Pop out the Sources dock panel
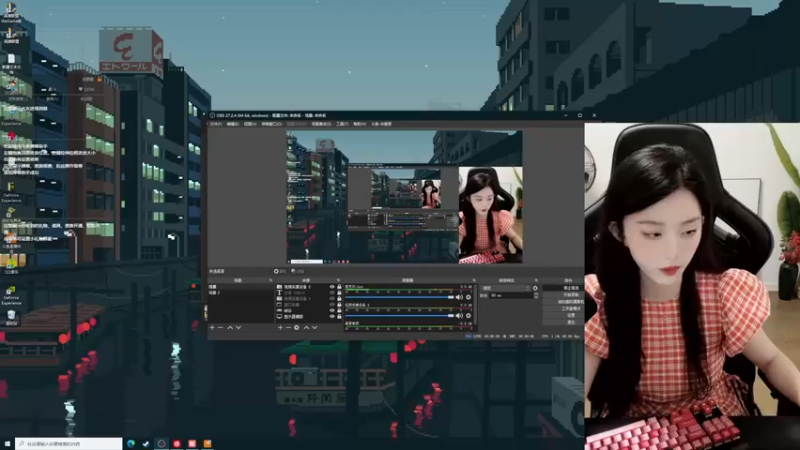The height and width of the screenshot is (450, 800). (x=338, y=280)
